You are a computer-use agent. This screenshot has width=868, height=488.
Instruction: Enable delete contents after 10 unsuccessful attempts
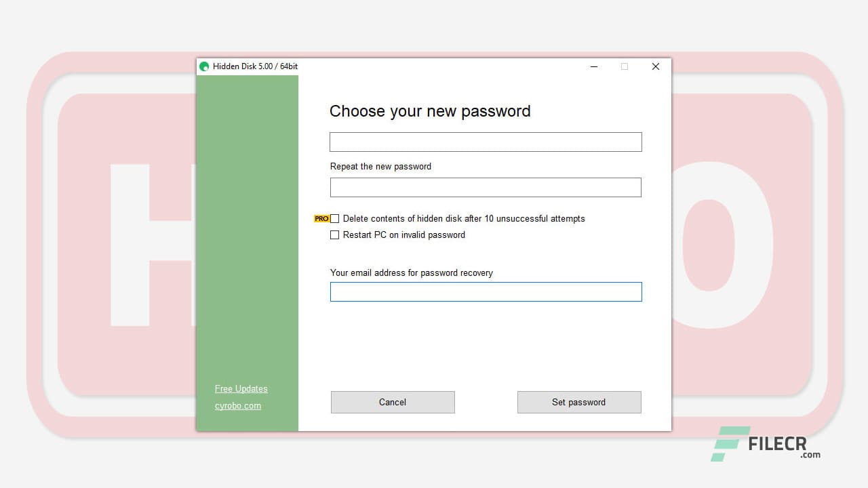pos(335,219)
